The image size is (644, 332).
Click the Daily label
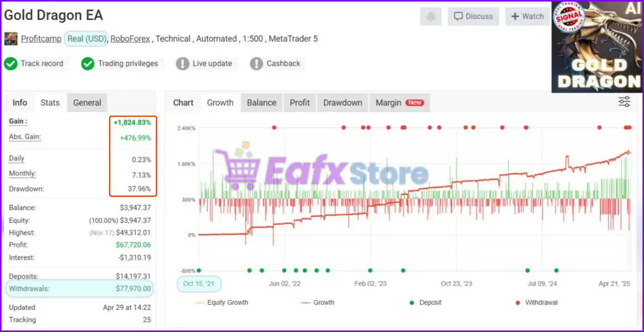(x=17, y=158)
